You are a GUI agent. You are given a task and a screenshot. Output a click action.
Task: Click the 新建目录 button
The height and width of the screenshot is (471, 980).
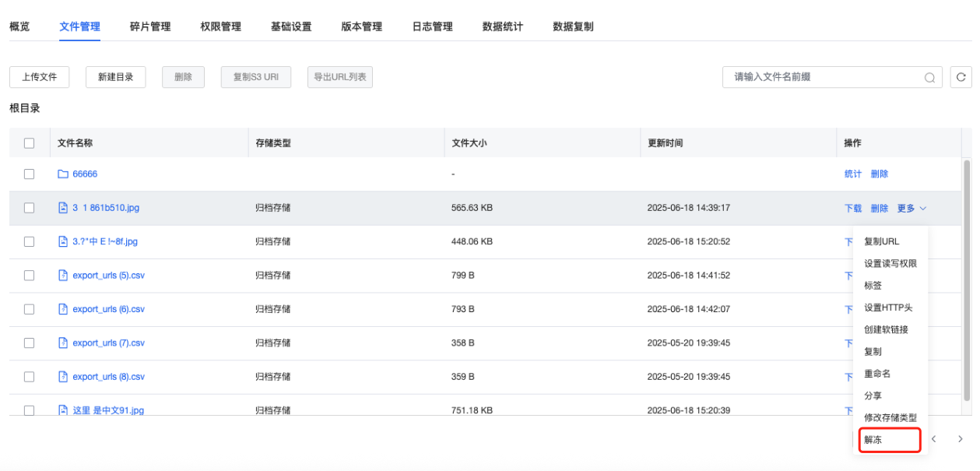pyautogui.click(x=115, y=77)
